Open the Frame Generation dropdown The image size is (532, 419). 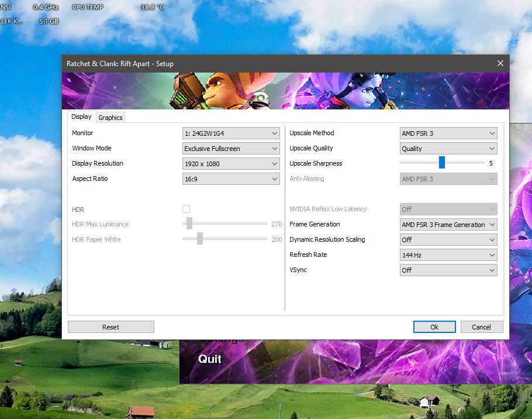coord(448,225)
